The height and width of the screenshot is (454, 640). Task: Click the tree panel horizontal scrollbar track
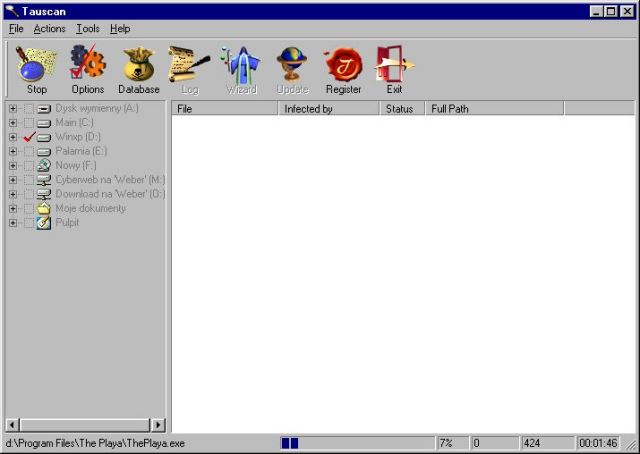click(85, 425)
